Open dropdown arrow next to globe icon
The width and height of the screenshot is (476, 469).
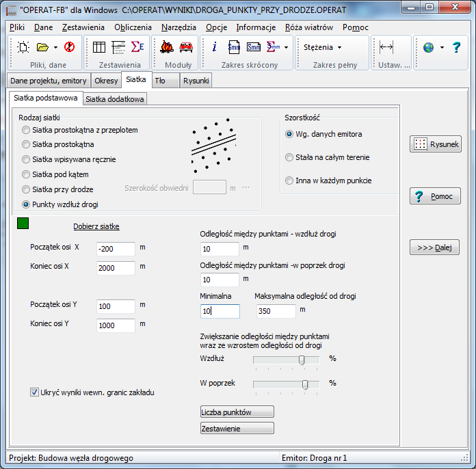click(x=442, y=47)
